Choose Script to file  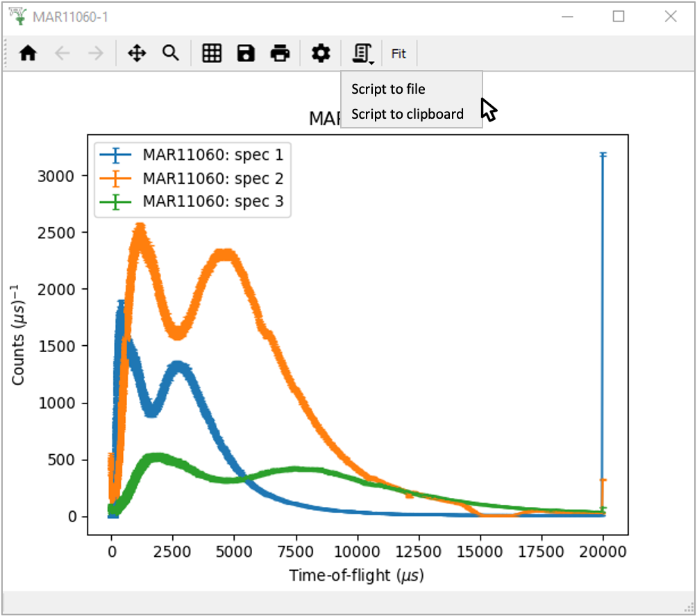[x=388, y=89]
